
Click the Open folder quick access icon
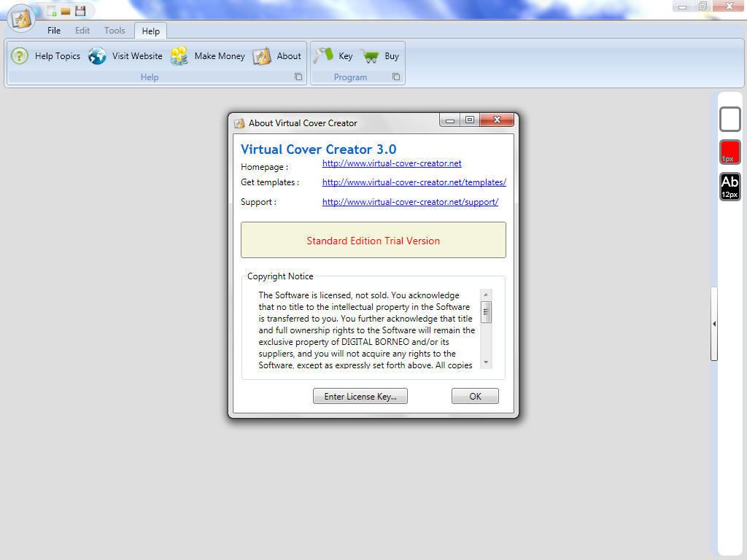[x=66, y=12]
